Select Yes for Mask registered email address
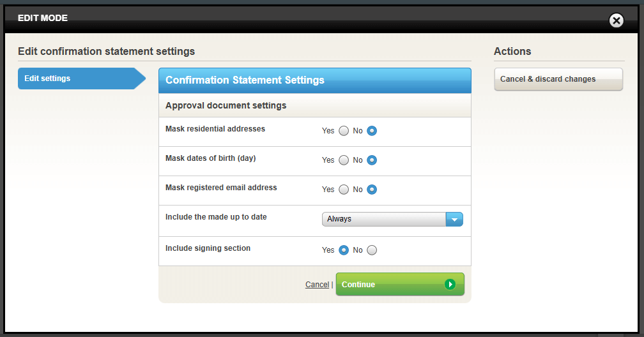This screenshot has height=337, width=644. 344,190
